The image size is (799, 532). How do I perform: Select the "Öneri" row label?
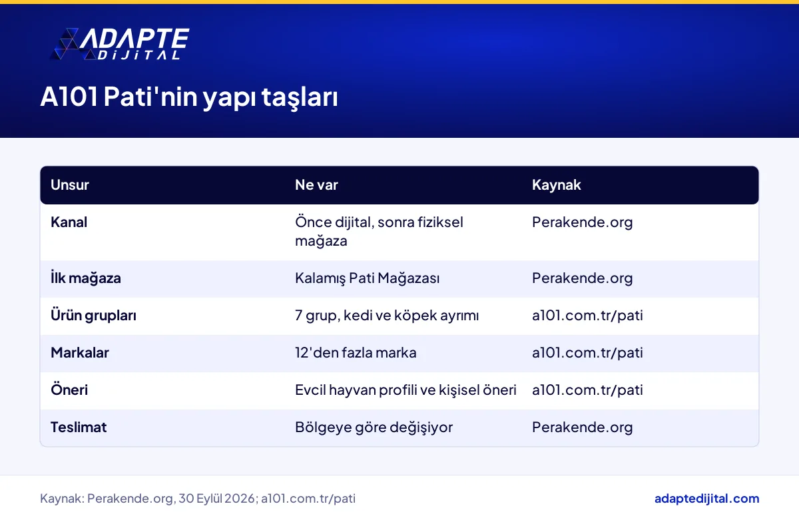tap(69, 390)
